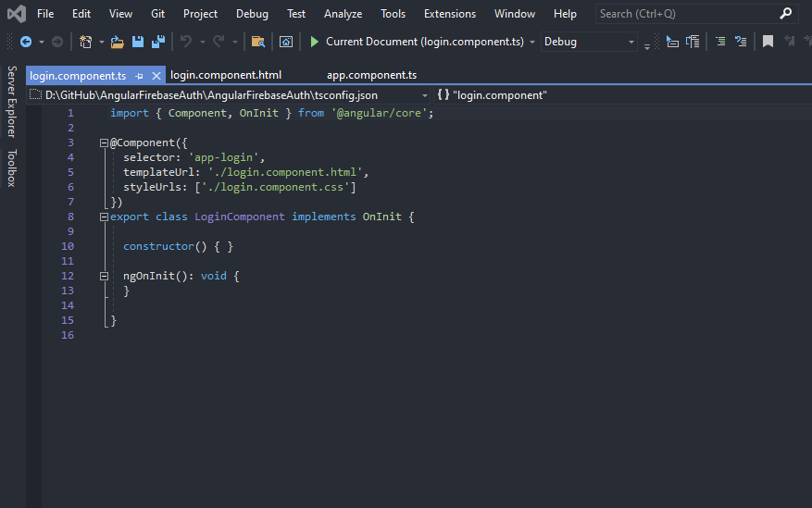Image resolution: width=812 pixels, height=508 pixels.
Task: Open the Toolbox side panel
Action: (12, 167)
